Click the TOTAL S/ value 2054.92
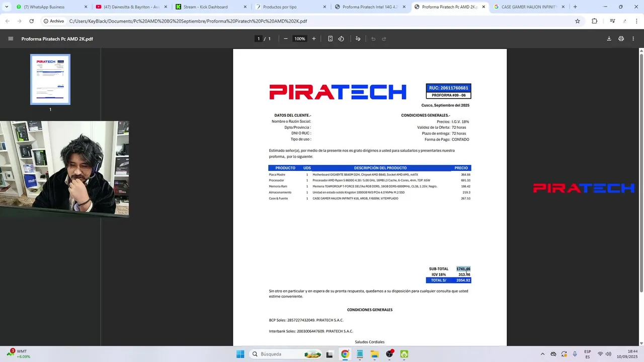 coord(463,280)
